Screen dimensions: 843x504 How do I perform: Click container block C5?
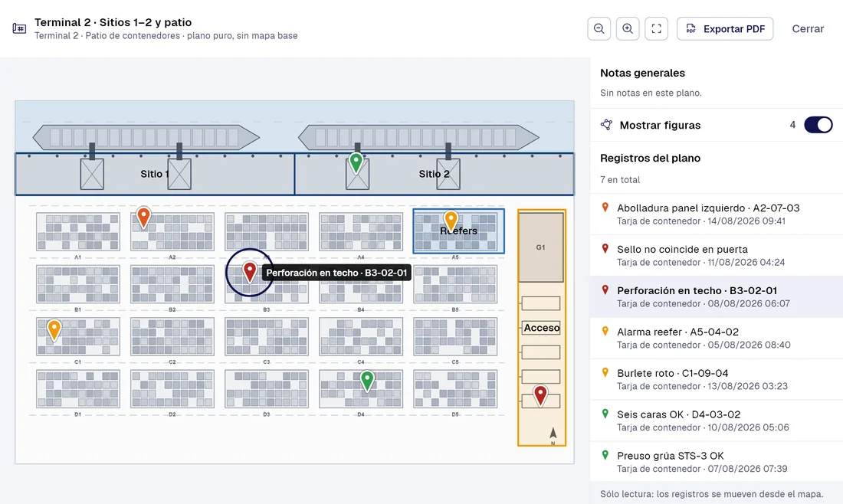tap(455, 336)
